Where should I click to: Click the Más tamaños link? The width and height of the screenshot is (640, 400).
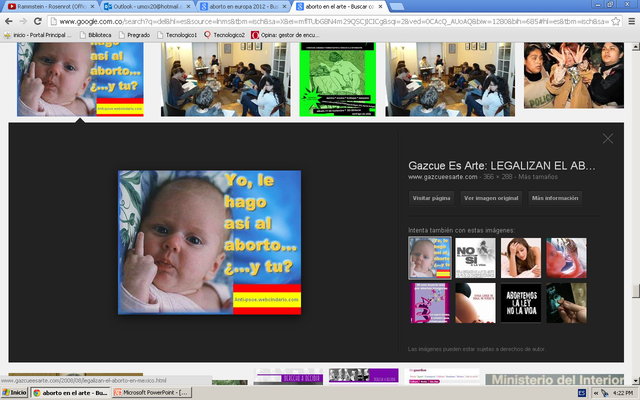(538, 177)
